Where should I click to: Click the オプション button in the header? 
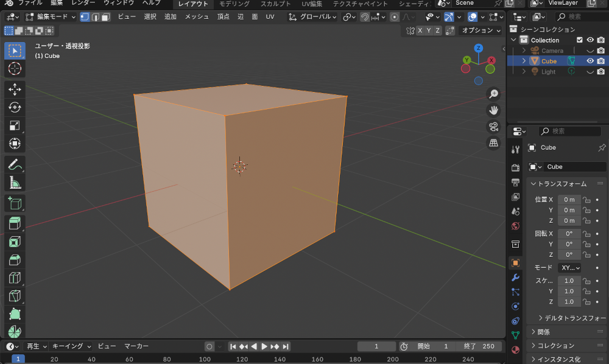[479, 29]
